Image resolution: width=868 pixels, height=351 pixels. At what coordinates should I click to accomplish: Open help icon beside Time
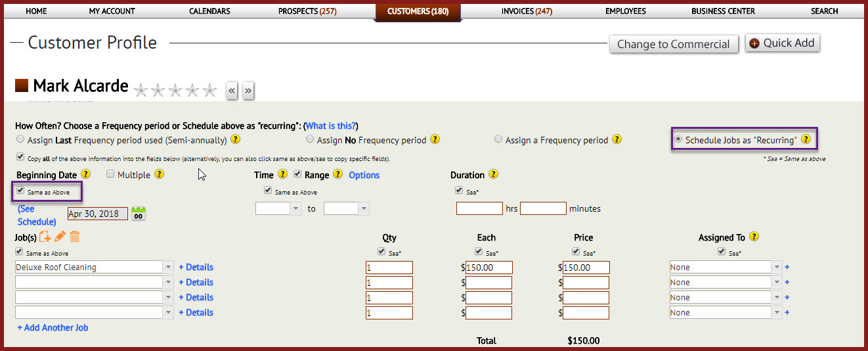pyautogui.click(x=282, y=175)
